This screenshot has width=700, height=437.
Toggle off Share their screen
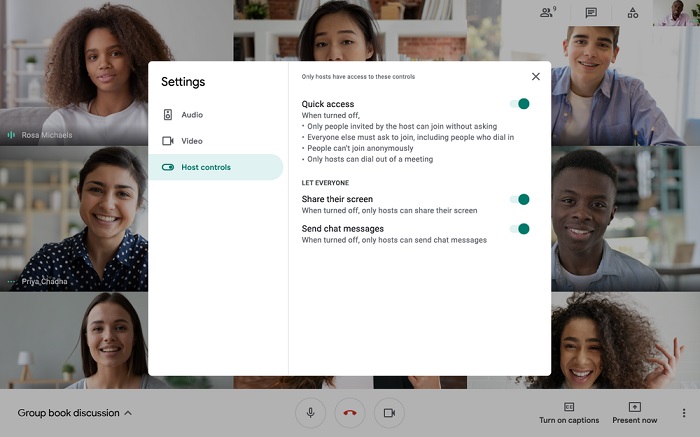coord(519,199)
